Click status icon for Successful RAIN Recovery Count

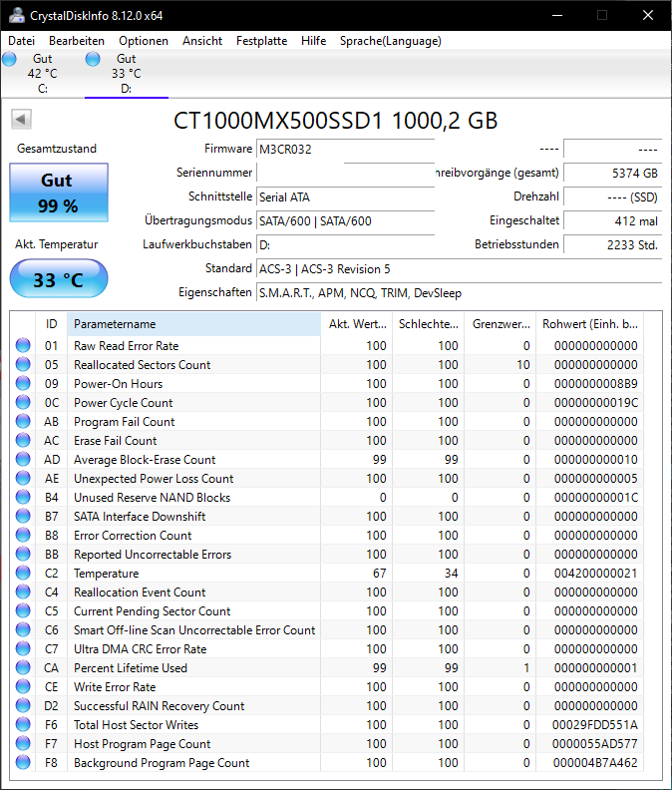(x=23, y=705)
